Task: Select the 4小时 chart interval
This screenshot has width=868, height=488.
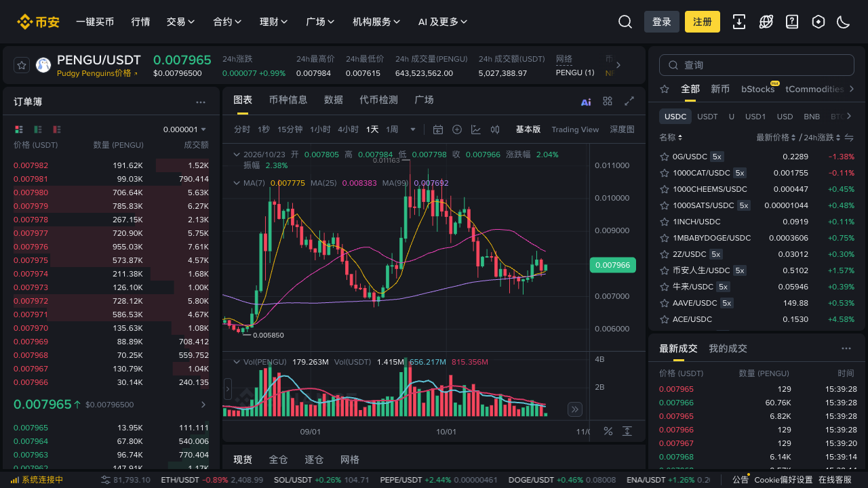Action: (348, 129)
